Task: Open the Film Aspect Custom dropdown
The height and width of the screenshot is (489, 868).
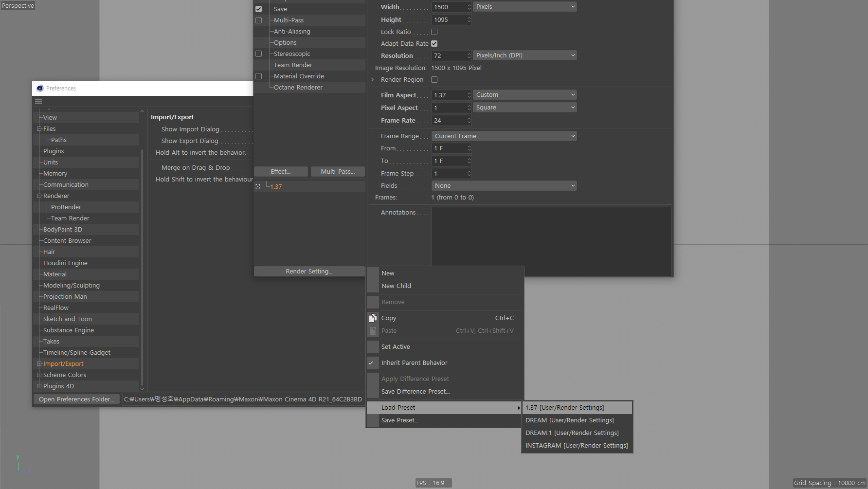Action: [x=525, y=95]
